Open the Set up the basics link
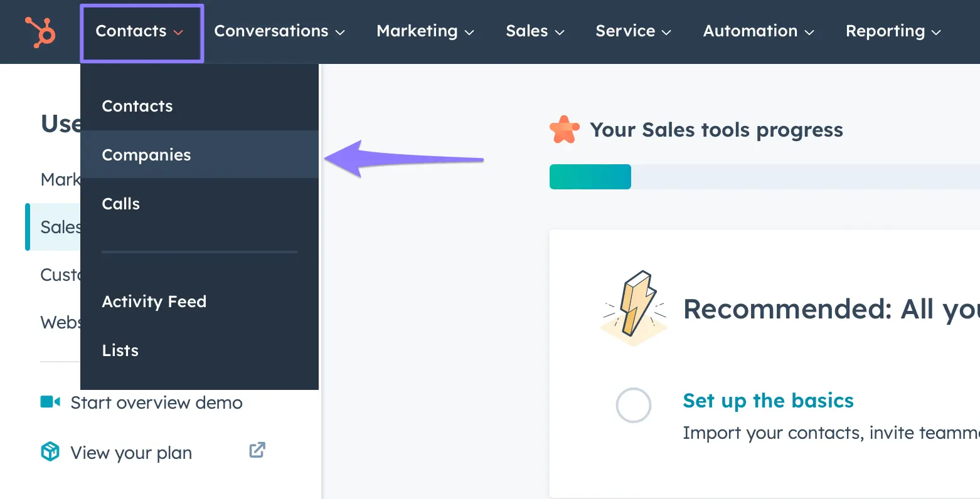 click(768, 401)
